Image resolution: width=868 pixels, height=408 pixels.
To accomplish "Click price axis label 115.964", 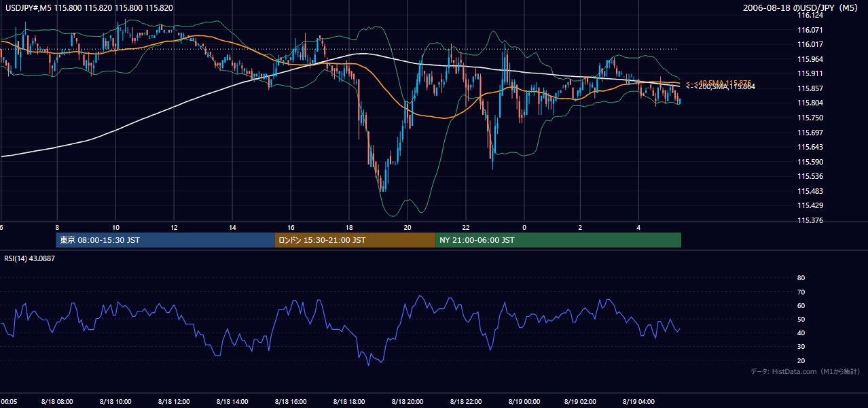I will tap(810, 59).
